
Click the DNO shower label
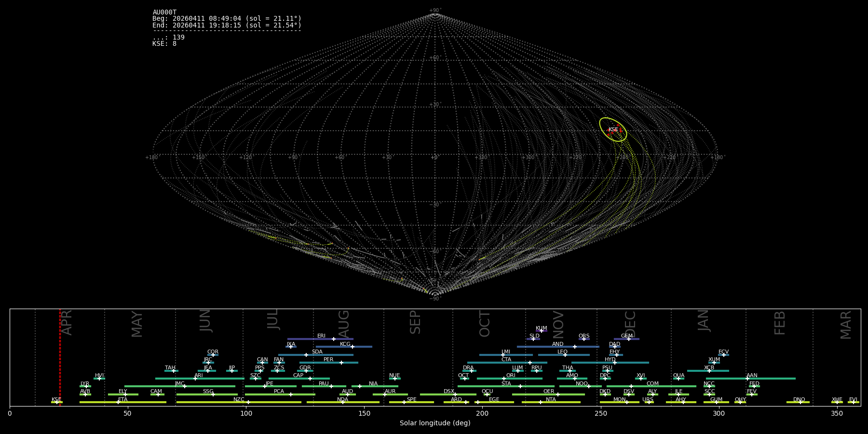tap(799, 400)
